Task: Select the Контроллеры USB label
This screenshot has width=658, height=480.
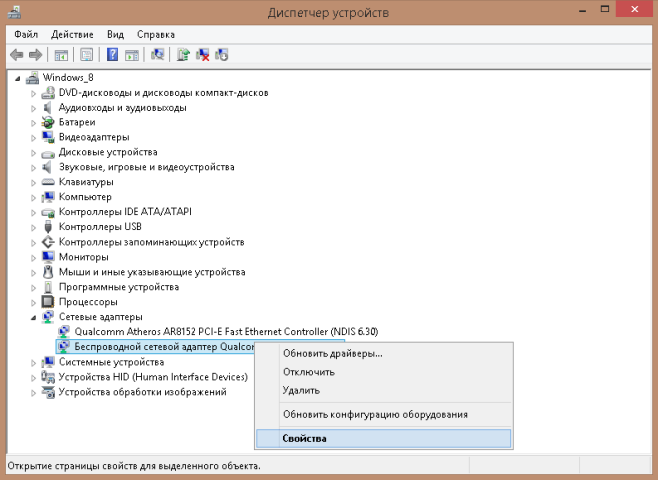Action: (x=100, y=227)
